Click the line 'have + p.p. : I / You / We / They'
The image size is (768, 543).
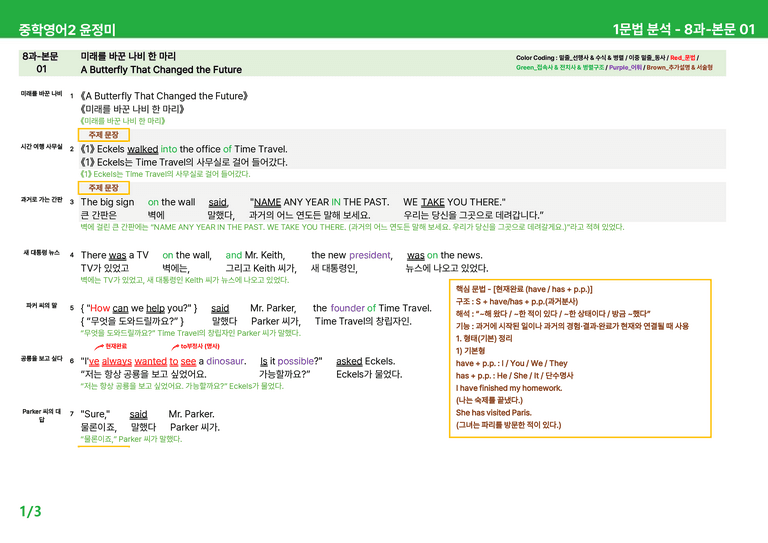[x=511, y=363]
